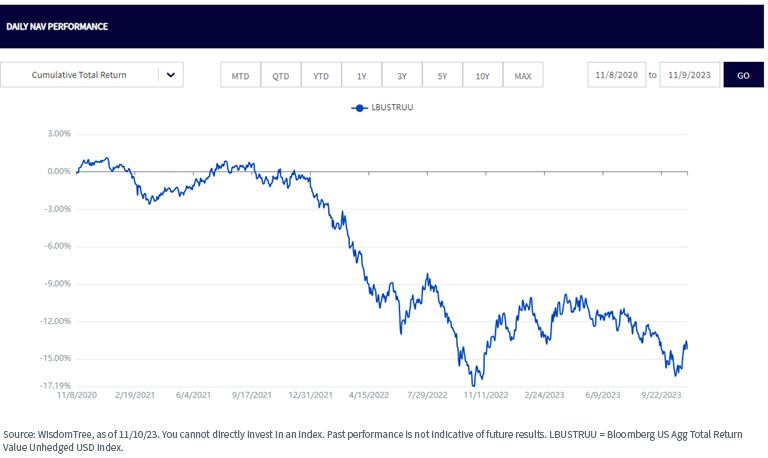Toggle the LBUSTRUU legend marker icon
This screenshot has width=768, height=458.
(x=360, y=108)
